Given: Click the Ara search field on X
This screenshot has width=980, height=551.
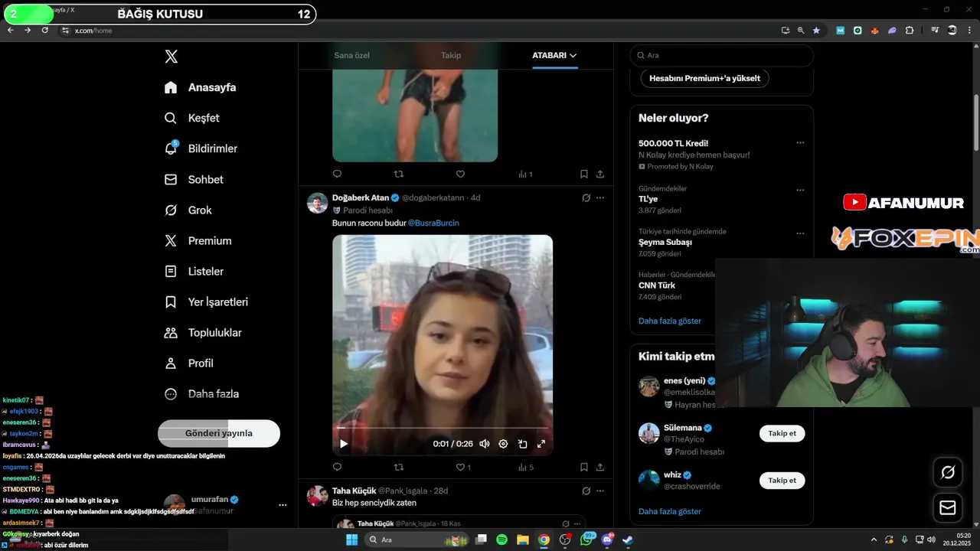Looking at the screenshot, I should (721, 55).
